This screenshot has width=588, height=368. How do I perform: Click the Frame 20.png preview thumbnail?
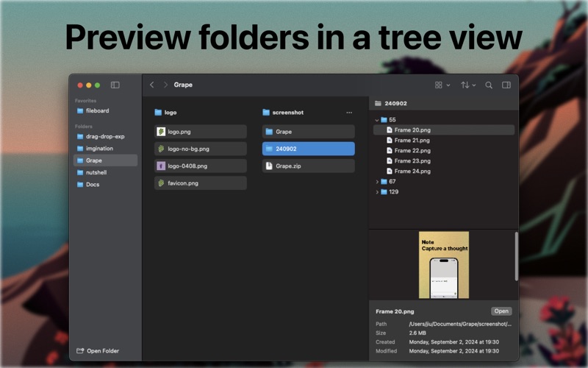(x=444, y=265)
